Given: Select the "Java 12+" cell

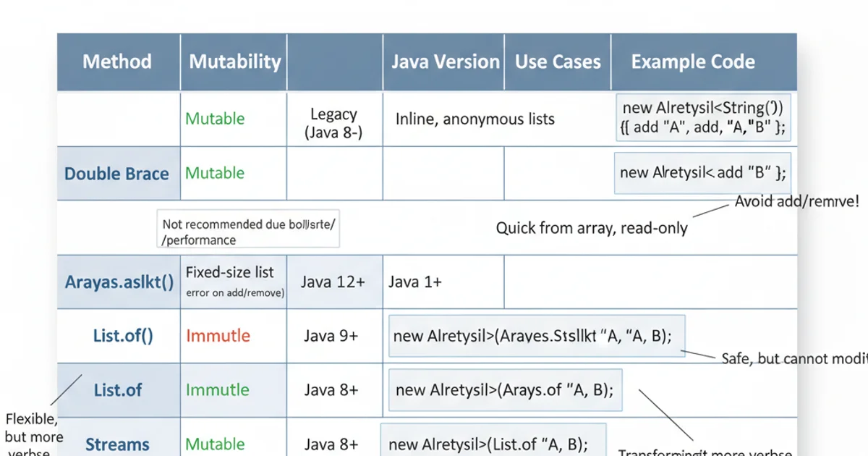Looking at the screenshot, I should (x=334, y=282).
